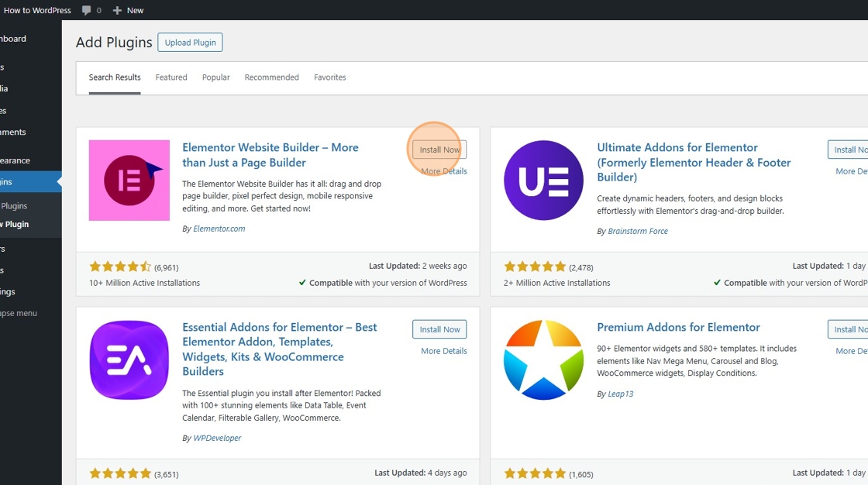The height and width of the screenshot is (485, 868).
Task: Switch to the Popular tab
Action: click(x=216, y=77)
